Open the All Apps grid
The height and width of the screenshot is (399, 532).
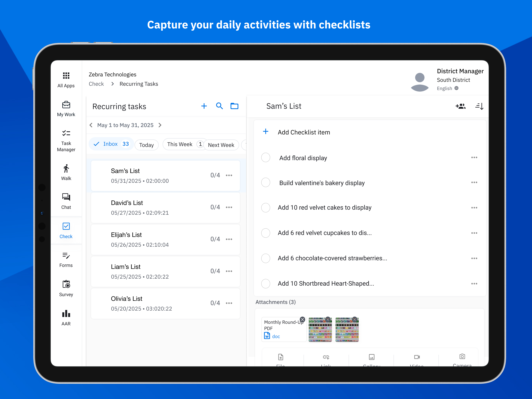point(66,80)
